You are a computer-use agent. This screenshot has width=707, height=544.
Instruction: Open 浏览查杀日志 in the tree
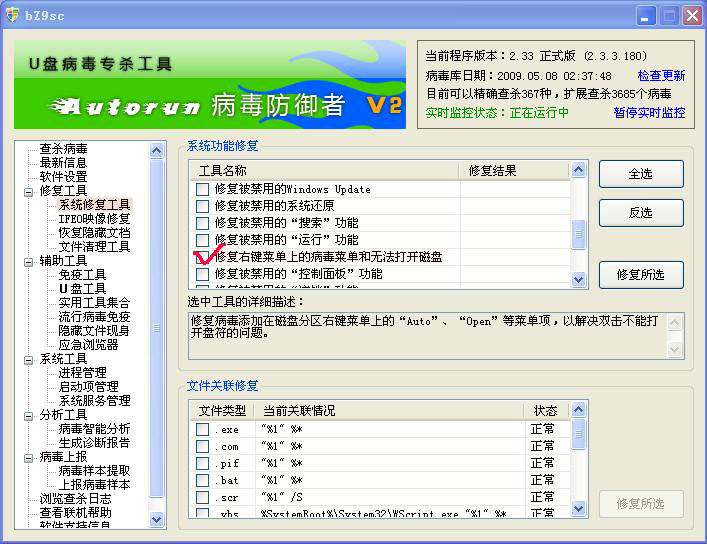(75, 498)
